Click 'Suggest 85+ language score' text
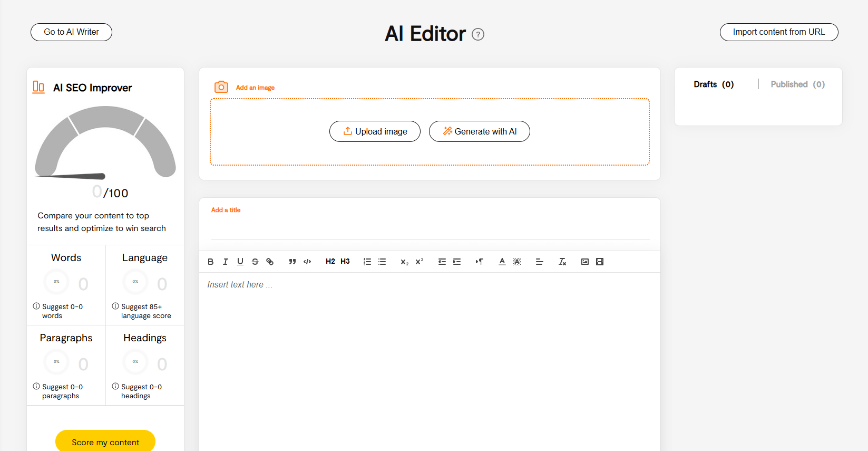 tap(146, 311)
